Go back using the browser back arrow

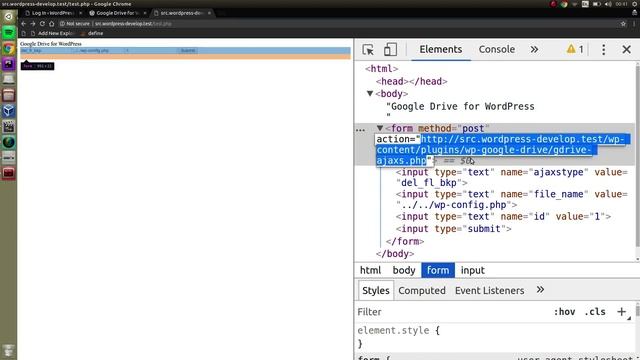[x=24, y=24]
